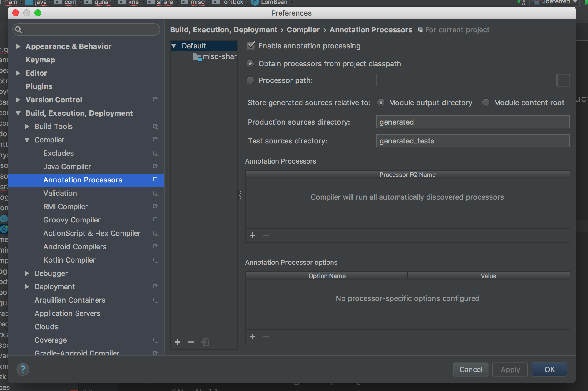This screenshot has width=588, height=391.
Task: Click the Validation copy icon
Action: tap(156, 193)
